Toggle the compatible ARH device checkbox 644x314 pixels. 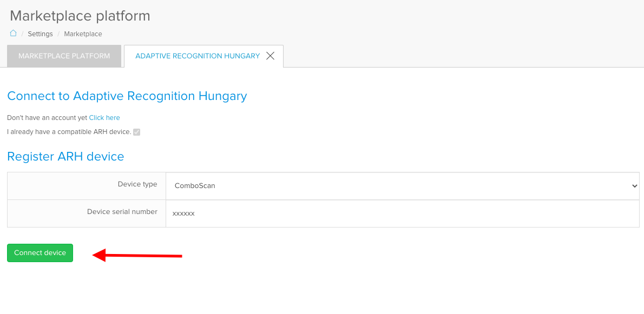pyautogui.click(x=137, y=132)
